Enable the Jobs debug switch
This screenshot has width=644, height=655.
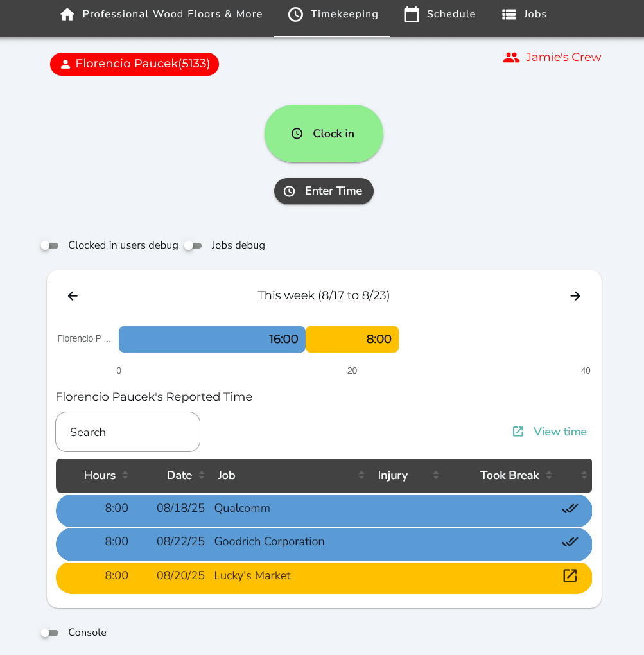click(193, 245)
